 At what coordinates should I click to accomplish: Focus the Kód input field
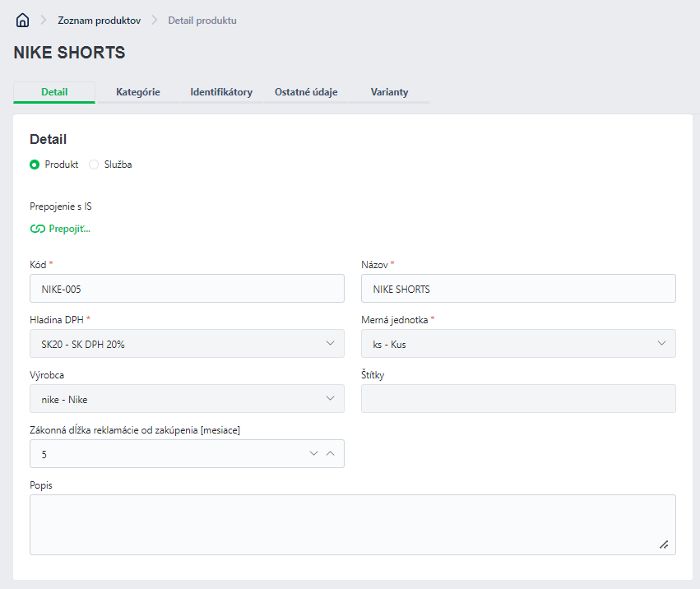pyautogui.click(x=187, y=289)
